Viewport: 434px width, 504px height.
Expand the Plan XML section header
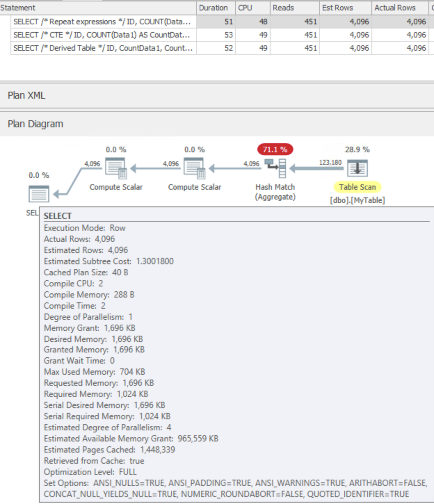pyautogui.click(x=217, y=95)
